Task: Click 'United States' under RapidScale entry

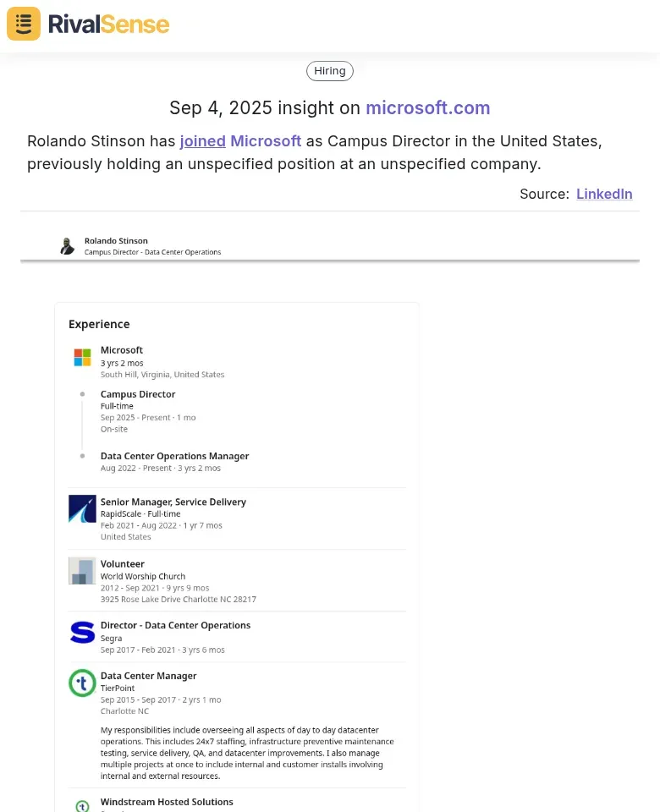Action: click(126, 536)
